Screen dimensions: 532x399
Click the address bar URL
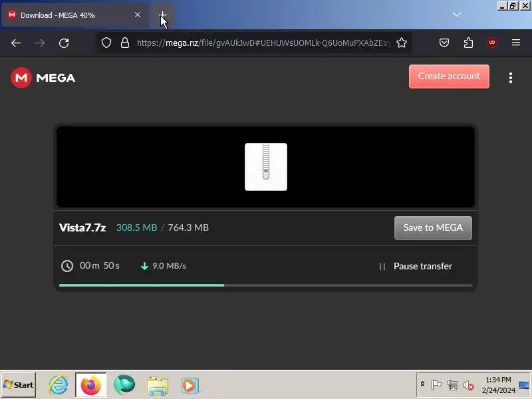tap(263, 43)
